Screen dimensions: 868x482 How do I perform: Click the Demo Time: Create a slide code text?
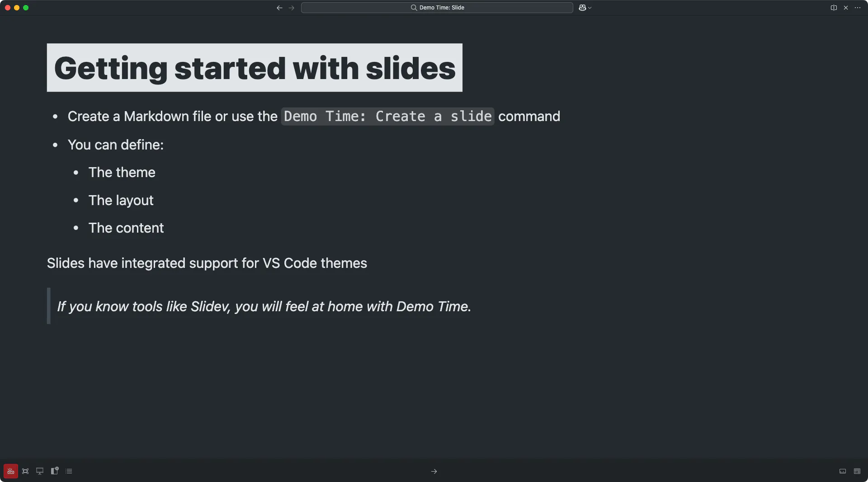click(387, 117)
